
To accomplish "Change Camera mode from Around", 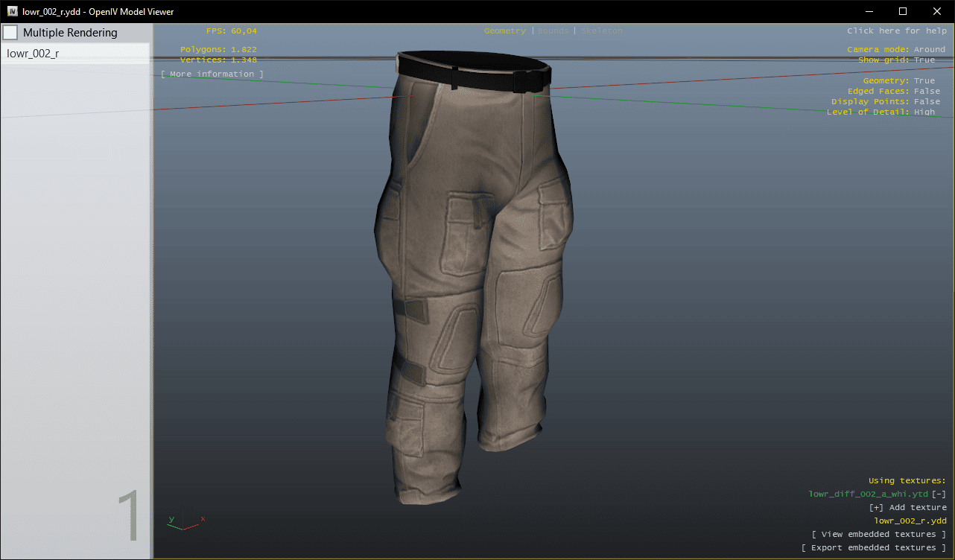I will click(x=929, y=49).
